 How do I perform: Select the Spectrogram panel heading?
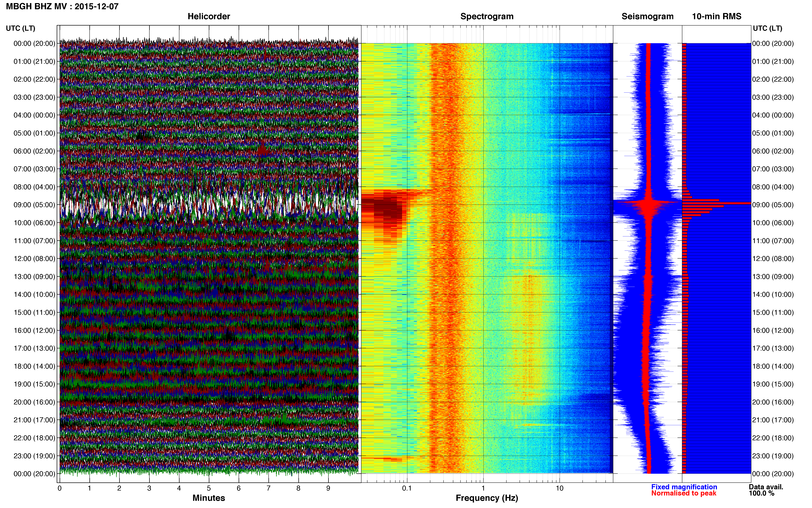pyautogui.click(x=487, y=16)
